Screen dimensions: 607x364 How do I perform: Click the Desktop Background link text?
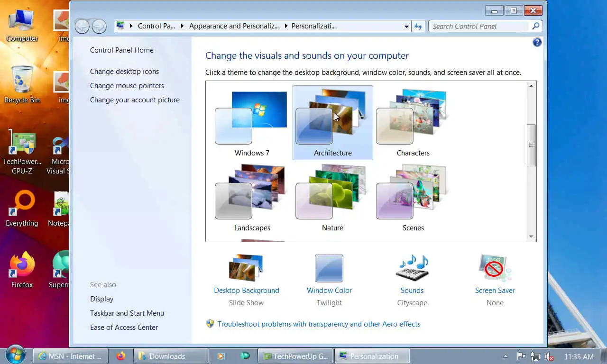(x=247, y=291)
